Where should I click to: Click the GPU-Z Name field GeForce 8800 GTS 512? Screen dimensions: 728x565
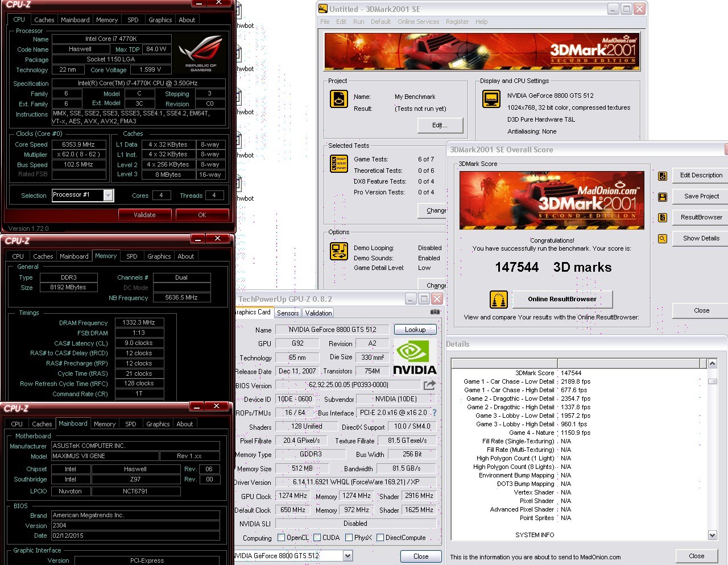pyautogui.click(x=333, y=330)
